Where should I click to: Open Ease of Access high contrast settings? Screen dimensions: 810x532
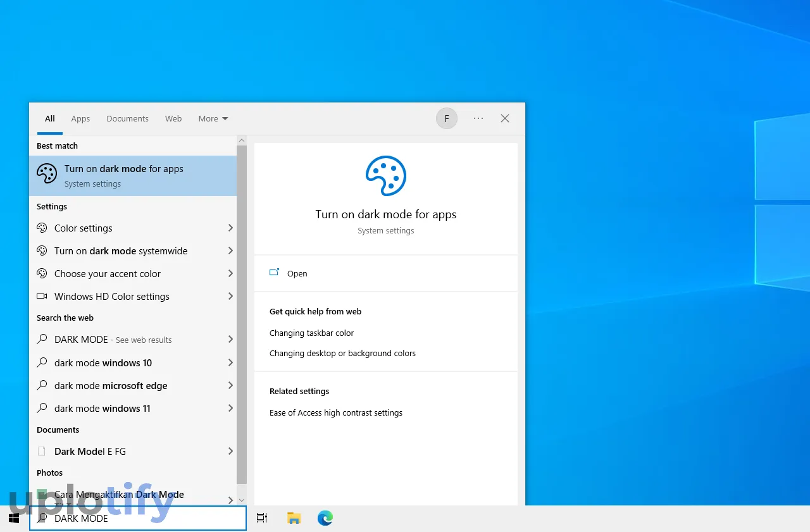[335, 412]
